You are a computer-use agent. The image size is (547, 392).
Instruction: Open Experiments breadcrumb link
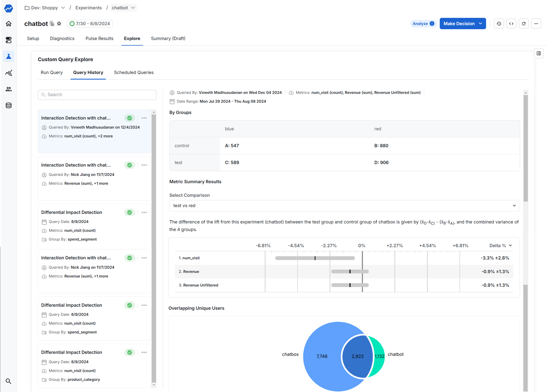[88, 8]
